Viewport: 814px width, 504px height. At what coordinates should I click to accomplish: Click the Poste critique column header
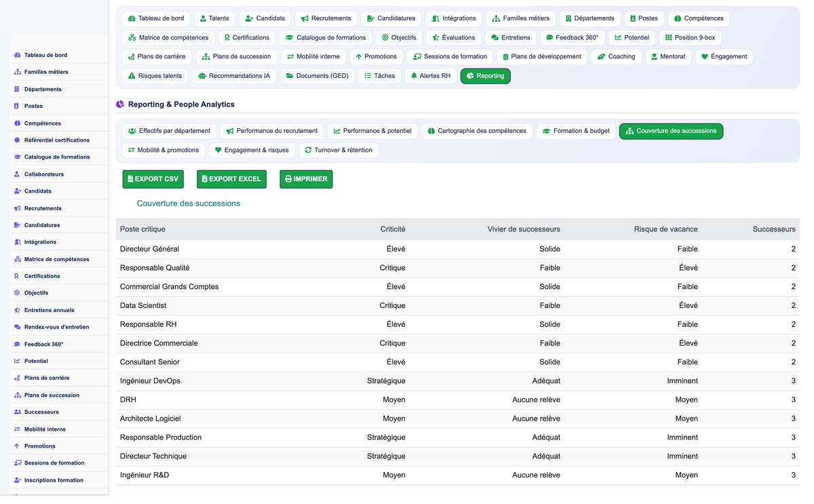tap(142, 229)
